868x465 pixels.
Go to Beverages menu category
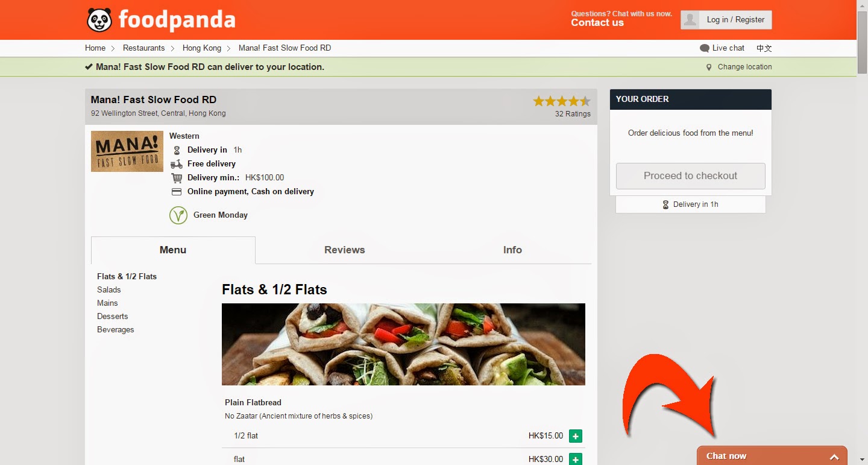pos(116,329)
